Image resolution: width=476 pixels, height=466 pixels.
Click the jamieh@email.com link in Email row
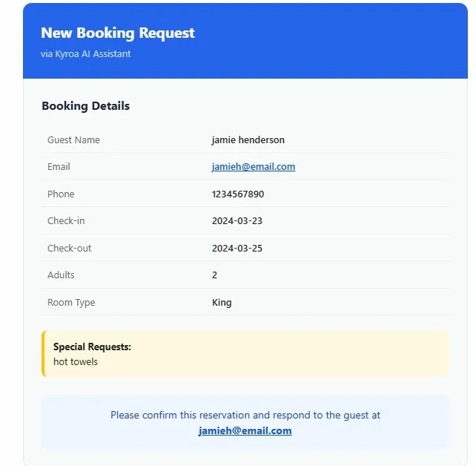[253, 167]
